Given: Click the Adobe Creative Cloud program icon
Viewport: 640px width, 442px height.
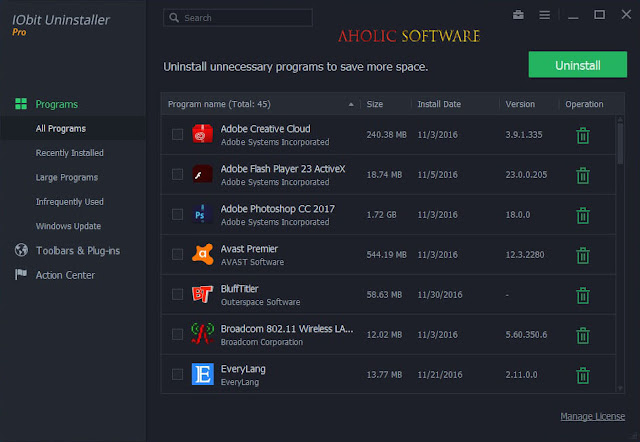Looking at the screenshot, I should click(x=202, y=134).
